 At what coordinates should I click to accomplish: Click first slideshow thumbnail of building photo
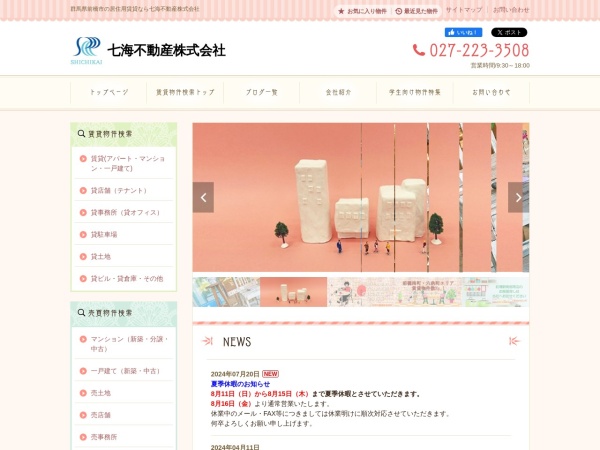[226, 292]
